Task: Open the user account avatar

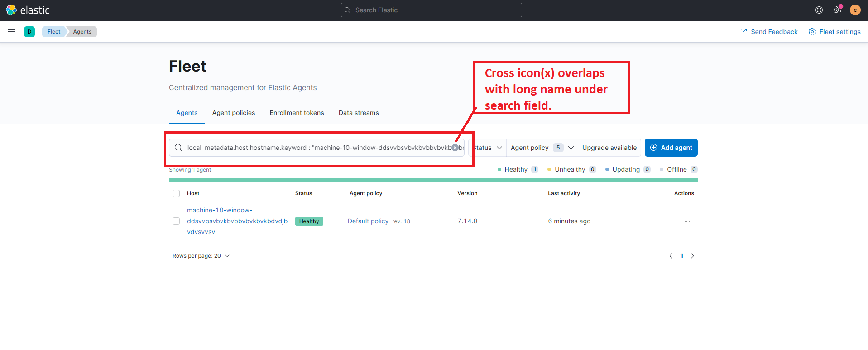Action: (855, 10)
